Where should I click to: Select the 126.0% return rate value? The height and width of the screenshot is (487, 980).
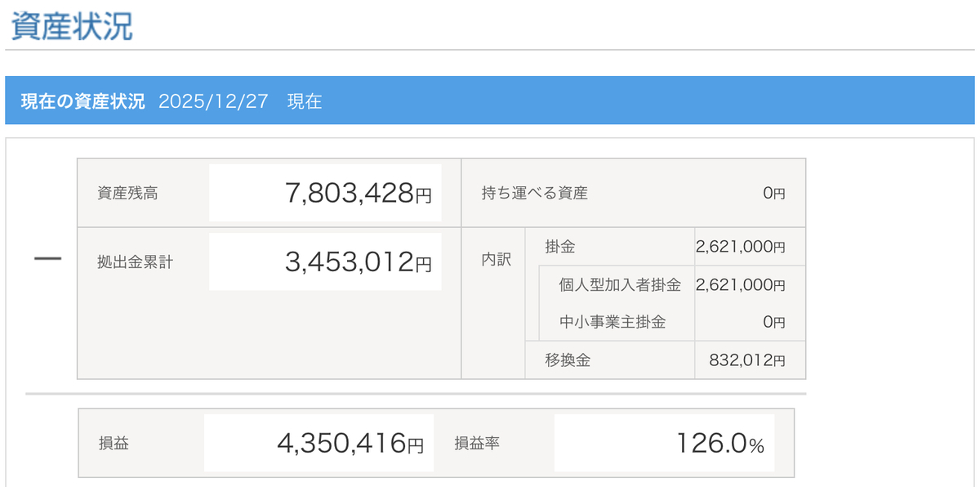tap(719, 444)
